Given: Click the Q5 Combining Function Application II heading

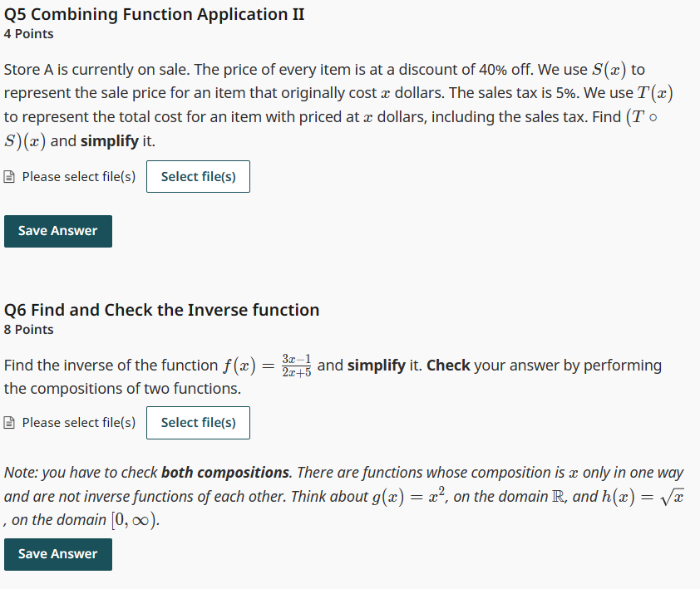Looking at the screenshot, I should click(154, 13).
